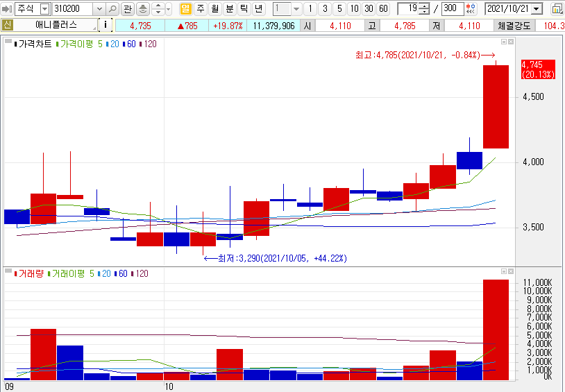
Task: Click the chart settings icon at top-right
Action: pyautogui.click(x=558, y=8)
